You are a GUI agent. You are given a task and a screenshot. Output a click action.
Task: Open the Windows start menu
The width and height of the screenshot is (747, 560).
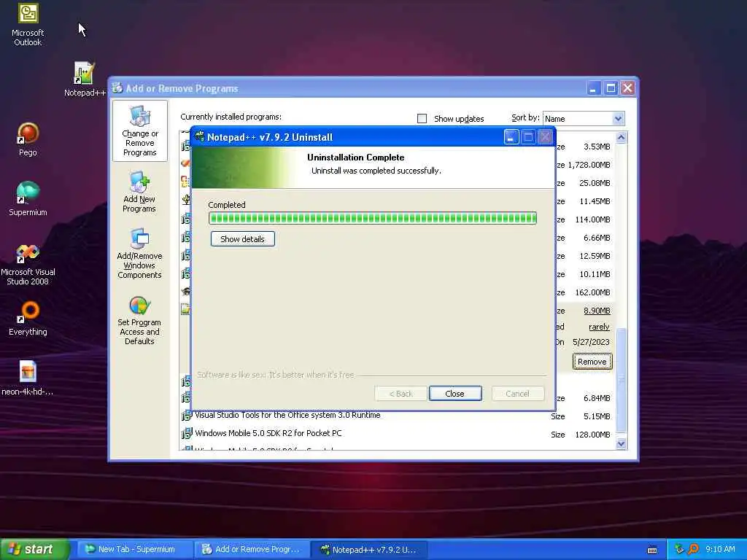(35, 549)
